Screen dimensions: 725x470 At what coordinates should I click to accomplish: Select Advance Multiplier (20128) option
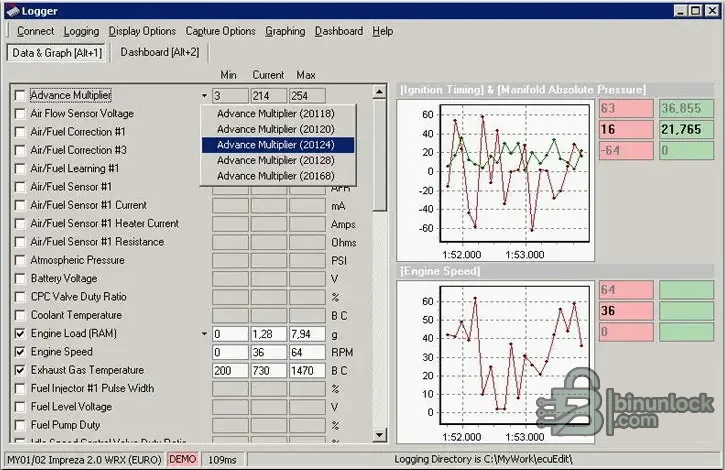[x=278, y=160]
